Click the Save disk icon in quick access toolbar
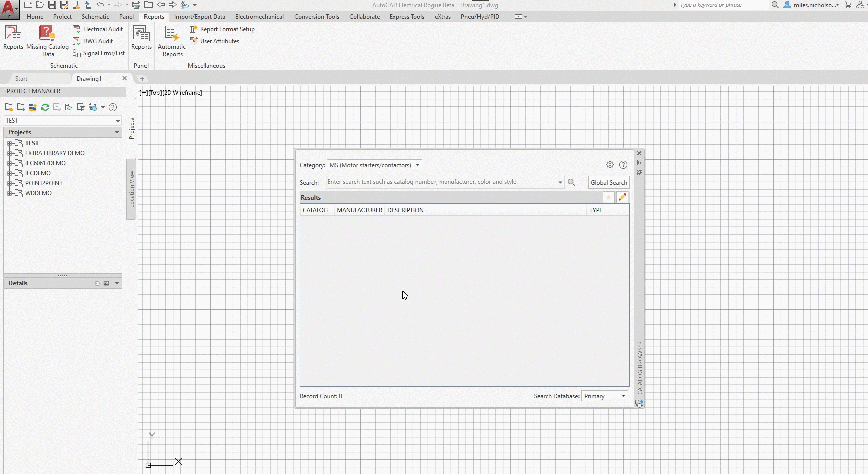This screenshot has width=868, height=474. click(52, 5)
